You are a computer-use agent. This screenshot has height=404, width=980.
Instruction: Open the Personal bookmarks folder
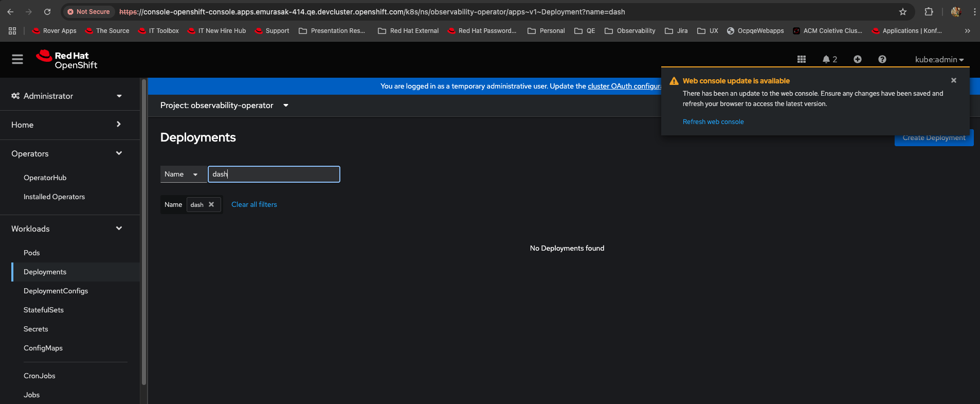tap(546, 31)
